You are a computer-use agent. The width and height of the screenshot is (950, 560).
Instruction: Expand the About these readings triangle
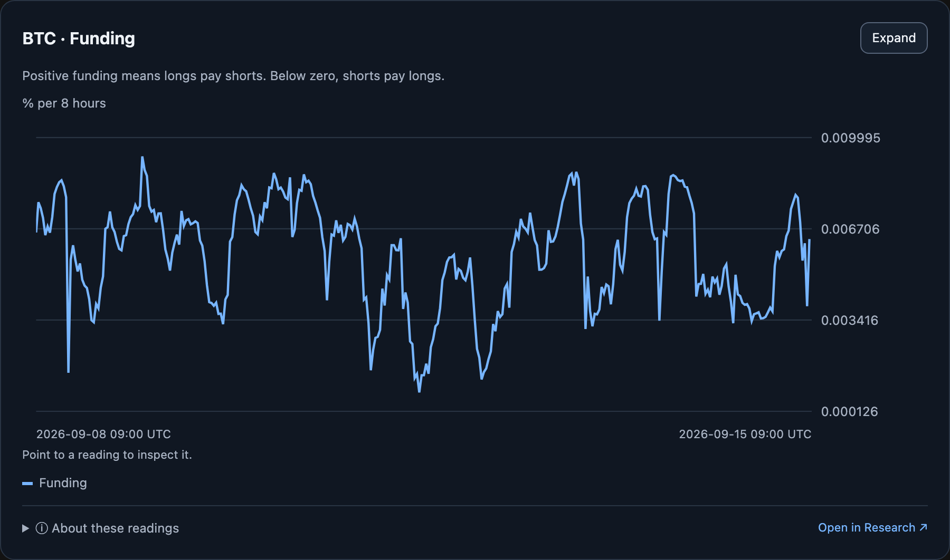pos(25,528)
